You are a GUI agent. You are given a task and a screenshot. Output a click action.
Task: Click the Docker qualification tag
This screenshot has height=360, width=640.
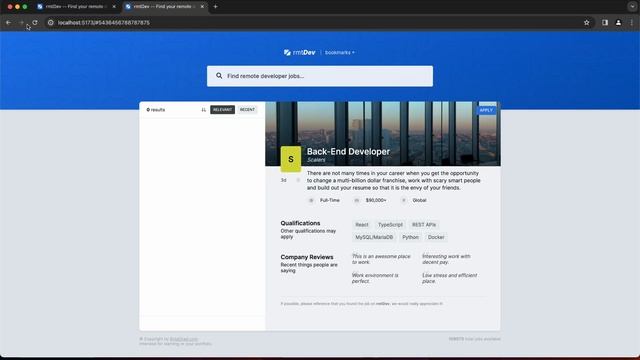coord(436,237)
